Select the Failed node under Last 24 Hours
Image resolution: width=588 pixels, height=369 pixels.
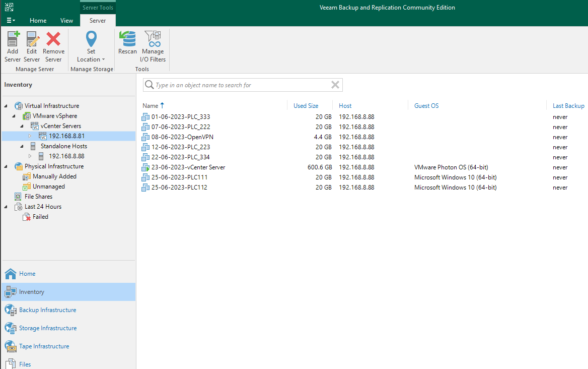pos(39,216)
